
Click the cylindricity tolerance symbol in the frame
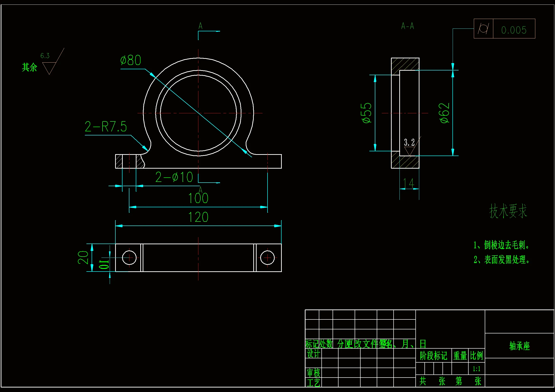(x=484, y=28)
